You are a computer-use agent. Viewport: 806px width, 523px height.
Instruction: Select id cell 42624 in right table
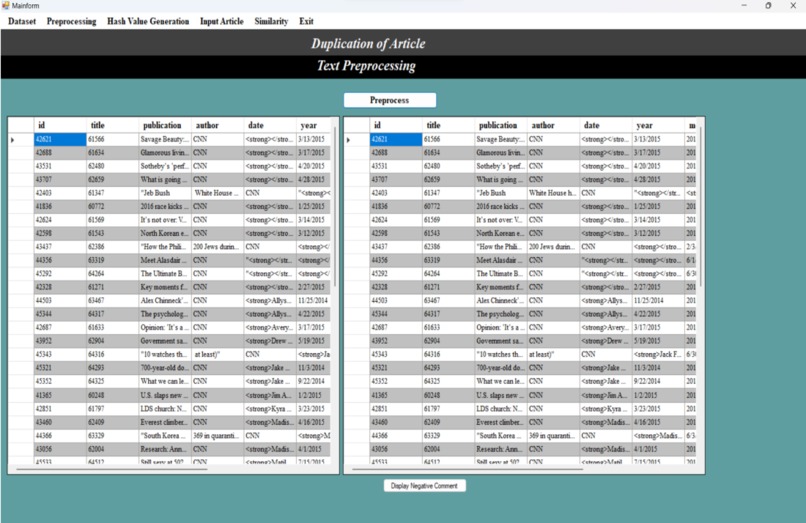click(x=396, y=220)
